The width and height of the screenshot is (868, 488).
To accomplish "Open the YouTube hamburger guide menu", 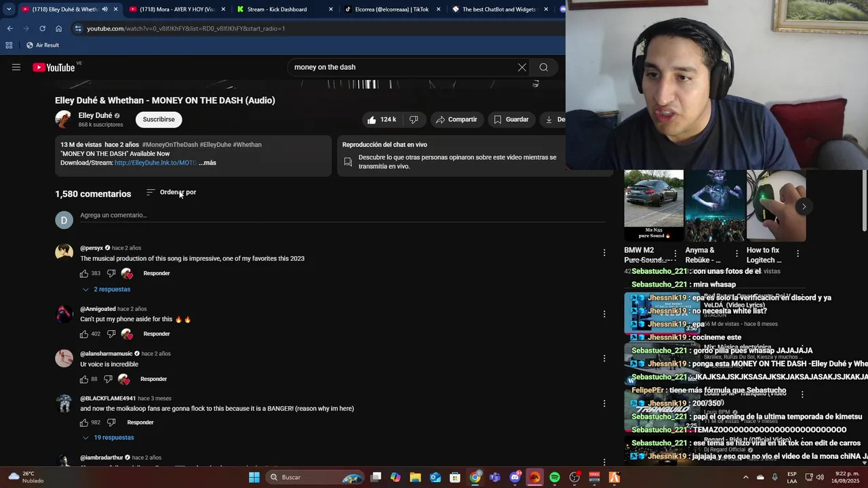I will pos(16,67).
